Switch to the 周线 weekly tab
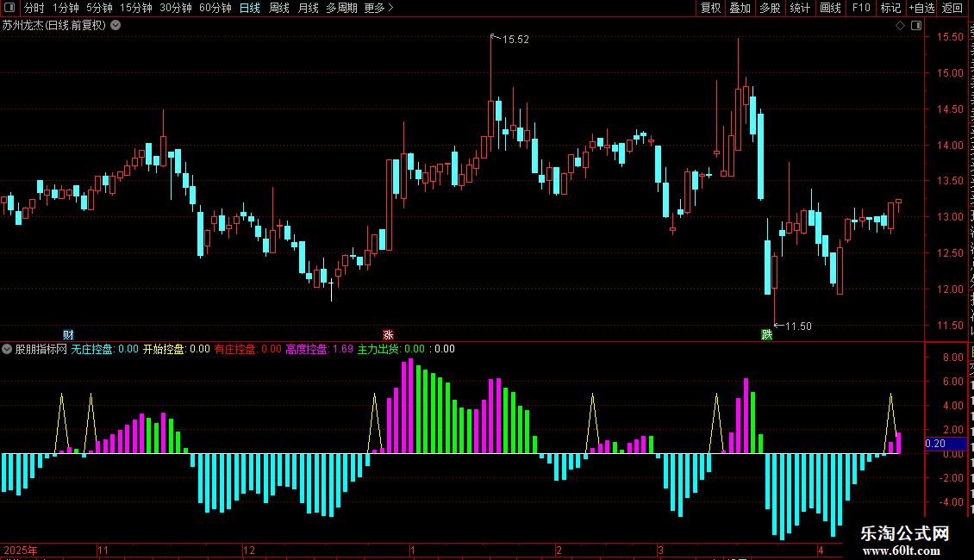The image size is (974, 560). coord(279,8)
